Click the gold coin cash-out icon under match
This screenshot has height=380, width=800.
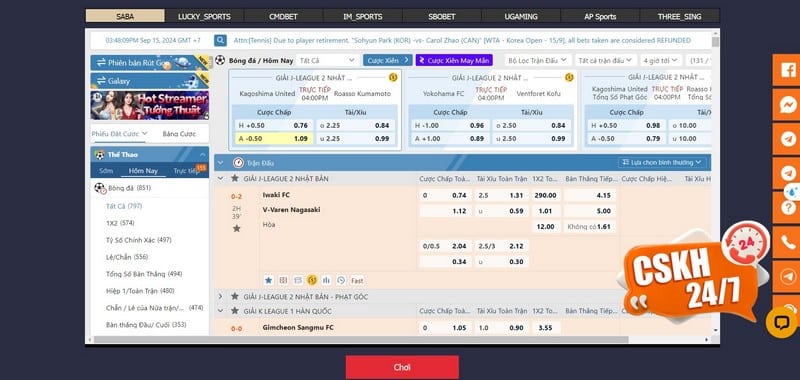coord(312,280)
